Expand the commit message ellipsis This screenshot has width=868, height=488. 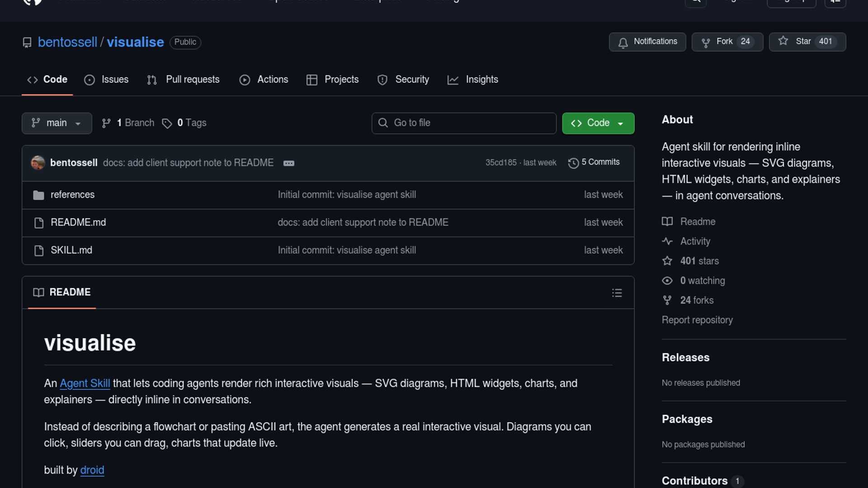(288, 163)
